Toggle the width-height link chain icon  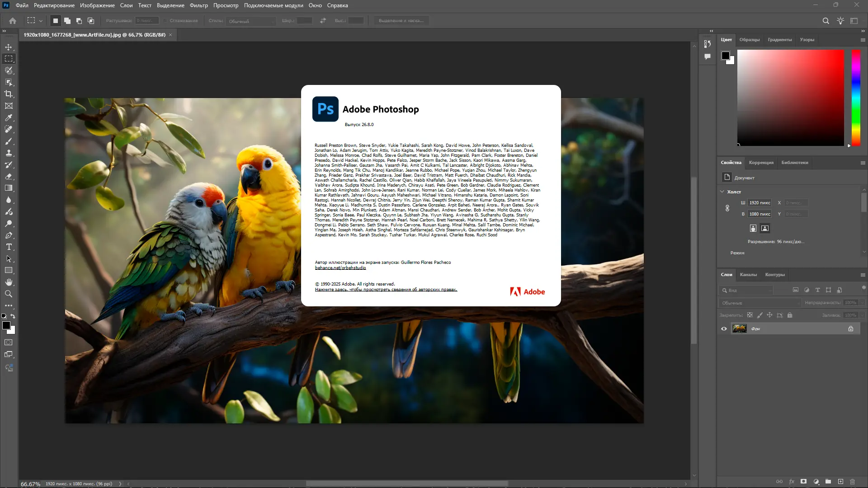(x=727, y=208)
